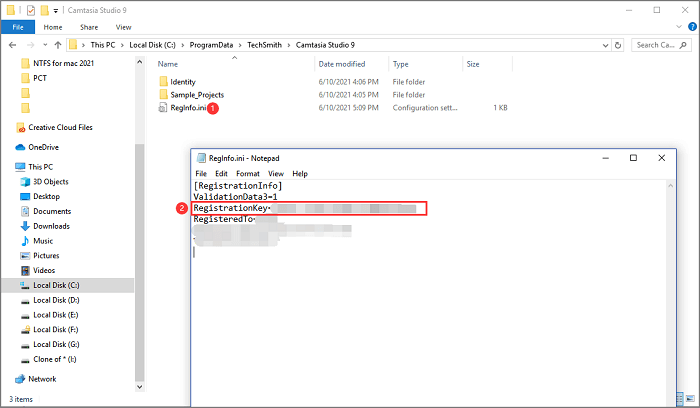This screenshot has height=408, width=700.
Task: Open Notepad's Format menu
Action: click(247, 173)
